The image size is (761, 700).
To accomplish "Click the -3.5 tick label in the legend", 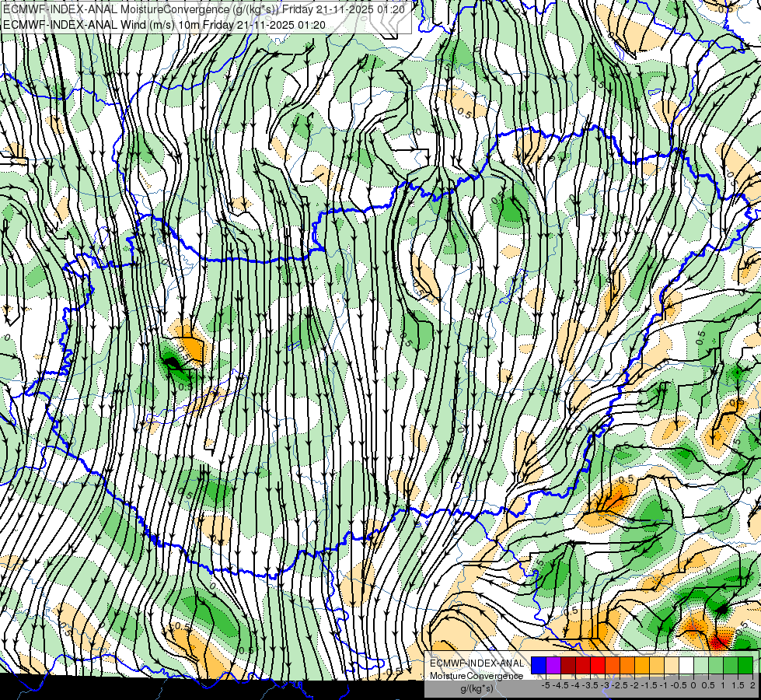I will coord(590,685).
